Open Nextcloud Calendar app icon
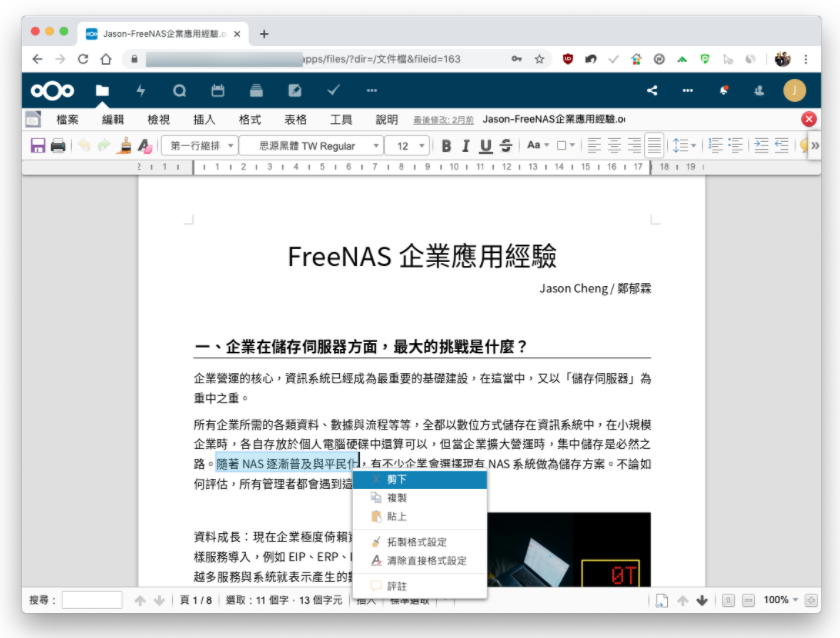 point(218,91)
